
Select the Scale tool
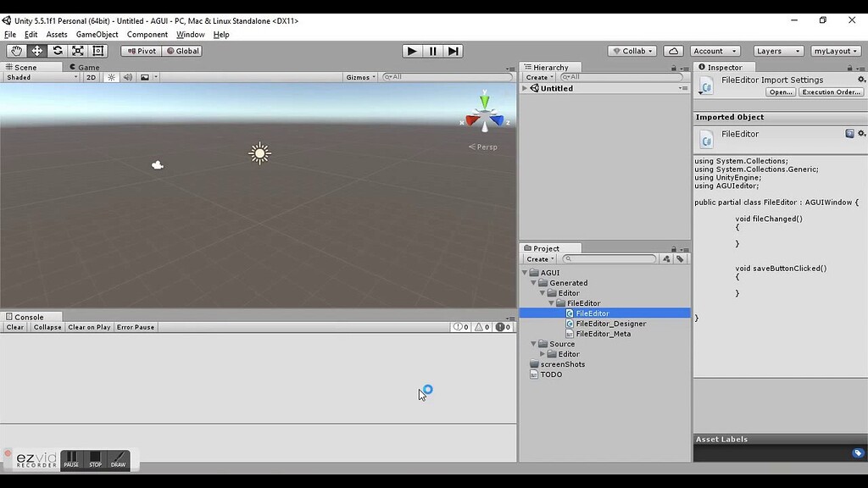76,51
